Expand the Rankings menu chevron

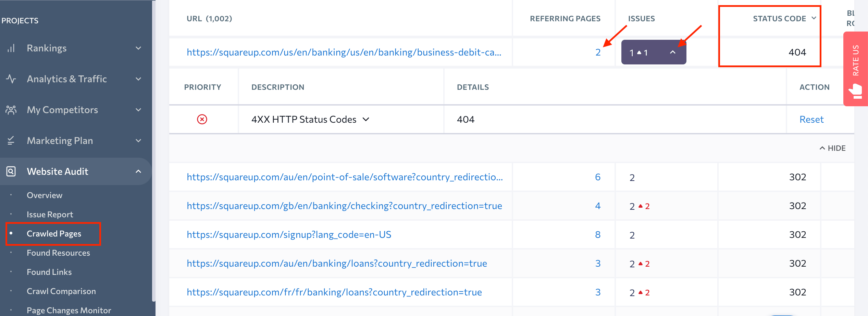click(x=138, y=48)
